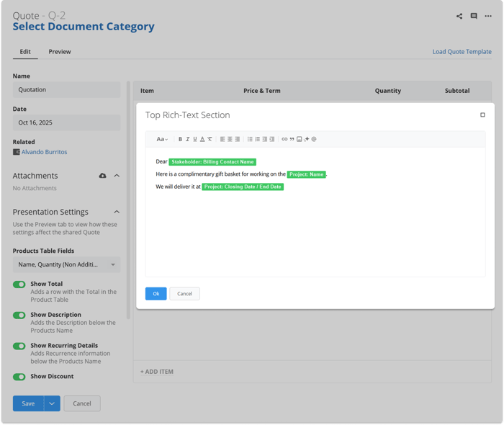
Task: Click the bulleted list icon
Action: (x=250, y=139)
